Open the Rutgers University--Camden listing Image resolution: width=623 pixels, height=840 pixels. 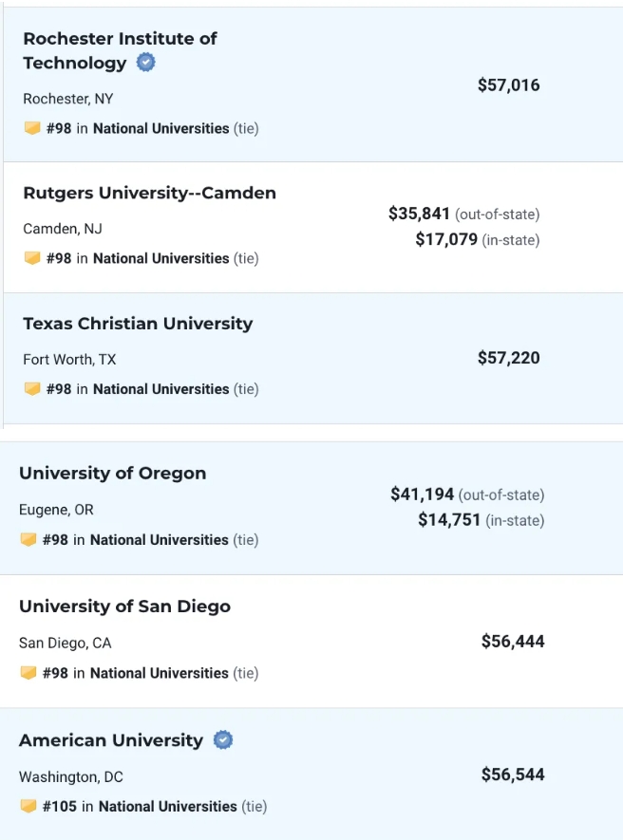click(149, 193)
